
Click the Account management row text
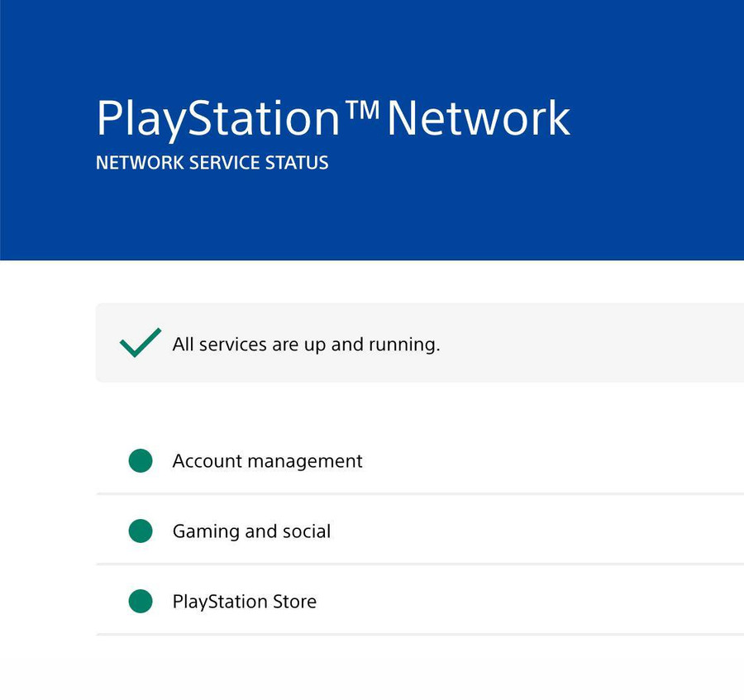[x=266, y=460]
